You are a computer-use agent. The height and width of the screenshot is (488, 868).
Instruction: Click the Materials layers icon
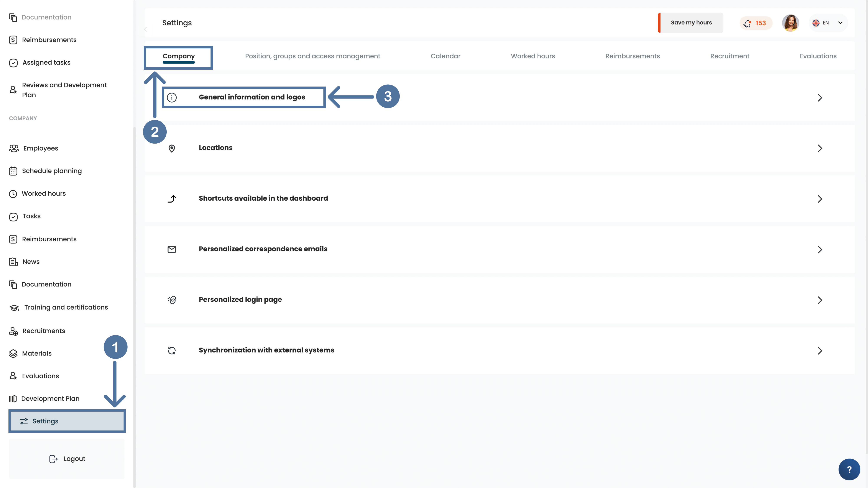[x=13, y=353]
